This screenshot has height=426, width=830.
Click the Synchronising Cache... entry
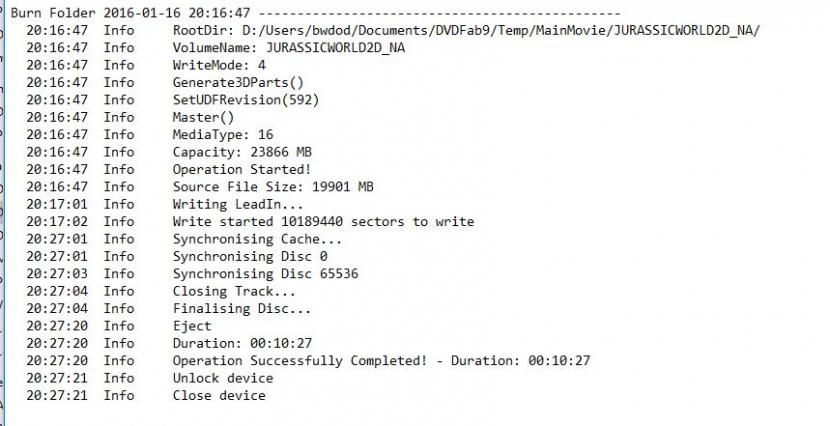(257, 239)
